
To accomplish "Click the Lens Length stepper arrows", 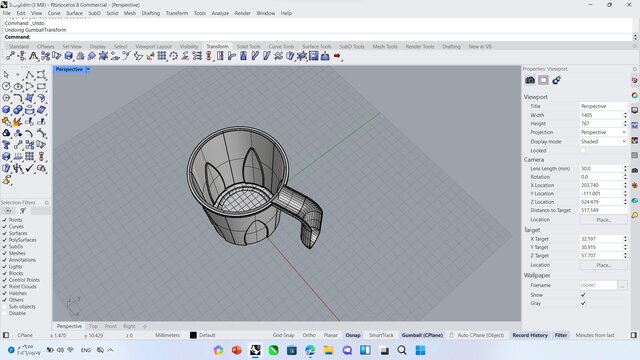I will tap(625, 169).
